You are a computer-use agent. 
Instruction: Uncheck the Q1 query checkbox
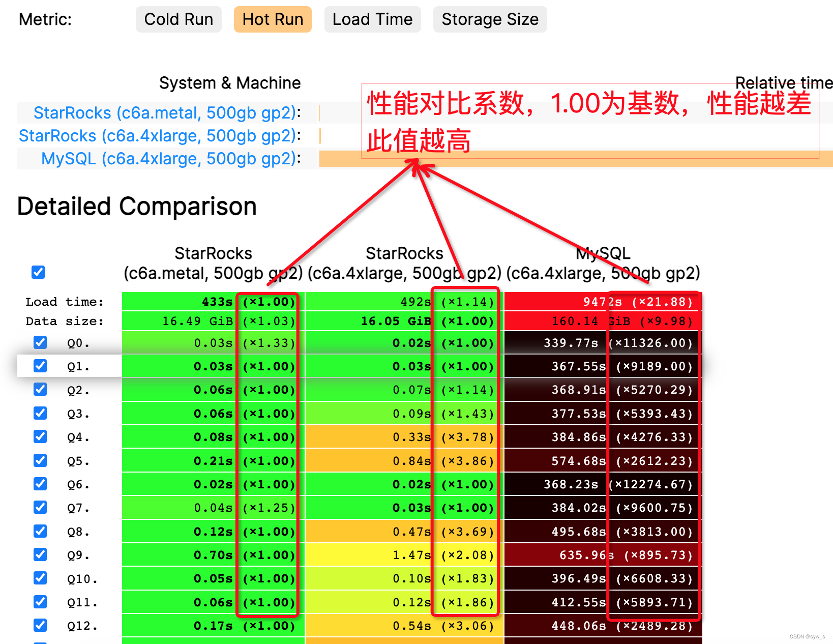point(40,366)
